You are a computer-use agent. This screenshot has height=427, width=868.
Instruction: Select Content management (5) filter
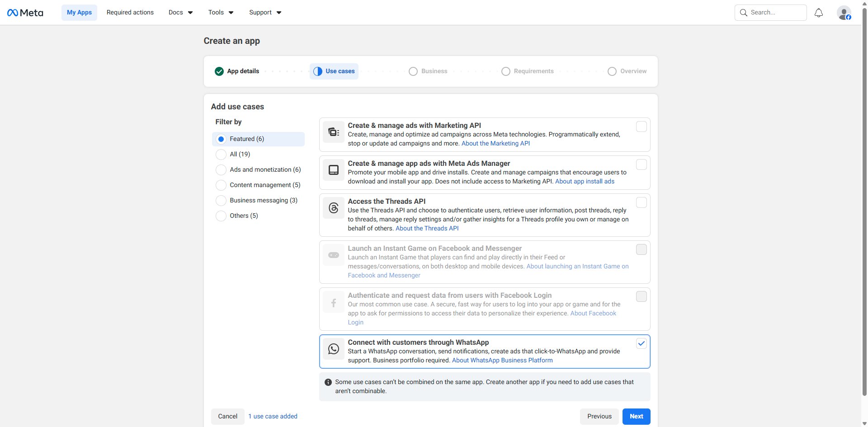click(258, 185)
